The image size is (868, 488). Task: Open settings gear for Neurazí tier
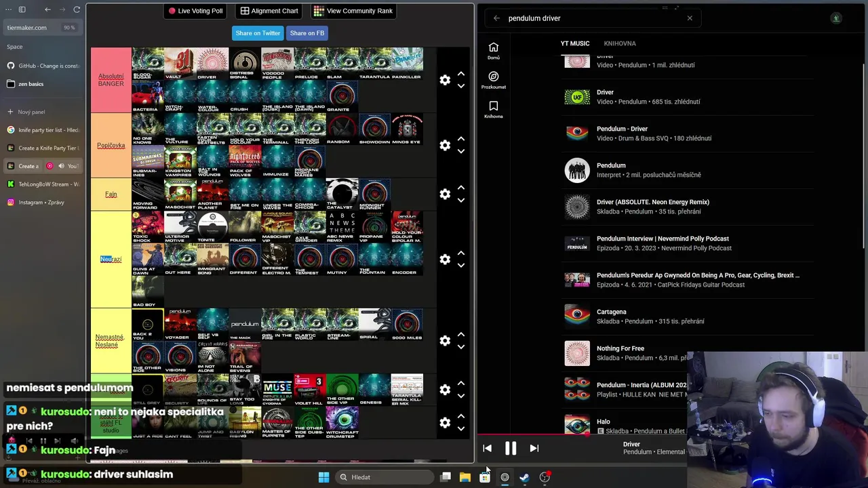point(445,260)
